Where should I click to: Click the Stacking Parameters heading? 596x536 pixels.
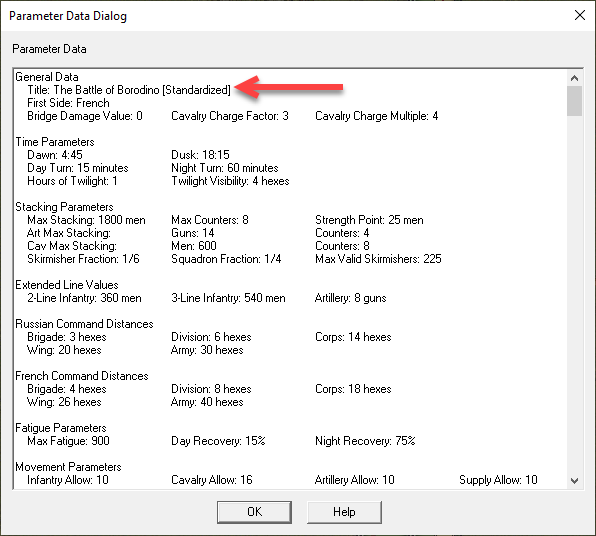(64, 207)
